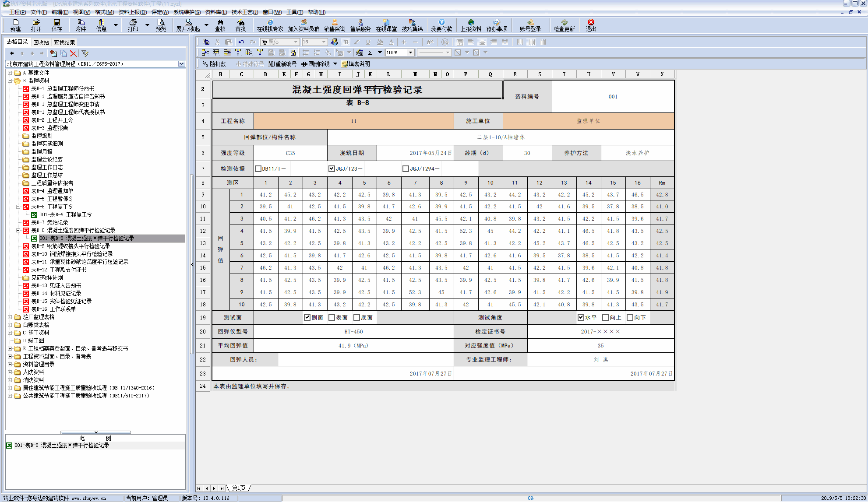The image size is (868, 502).
Task: Open the 评定(A) menu
Action: tap(160, 12)
